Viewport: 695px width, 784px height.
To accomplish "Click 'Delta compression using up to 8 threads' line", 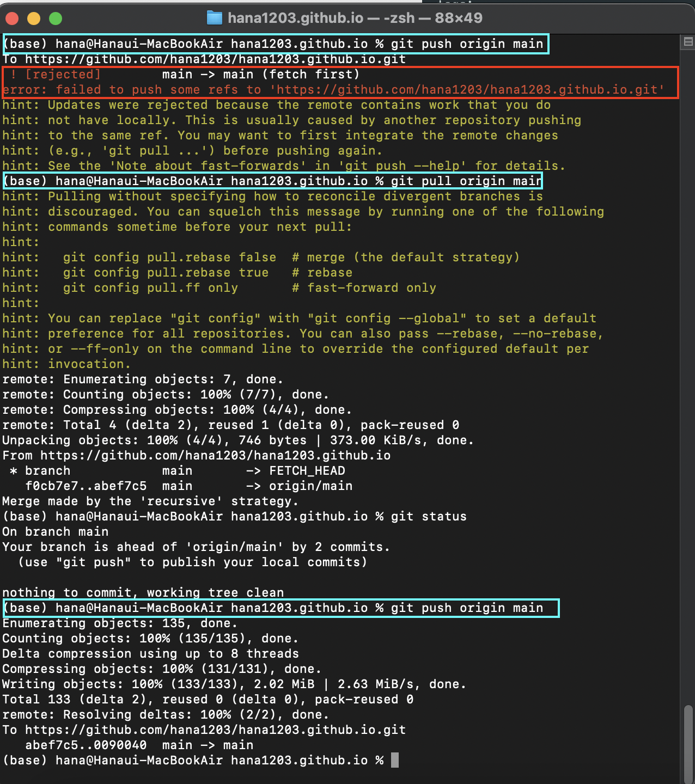I will (x=150, y=653).
